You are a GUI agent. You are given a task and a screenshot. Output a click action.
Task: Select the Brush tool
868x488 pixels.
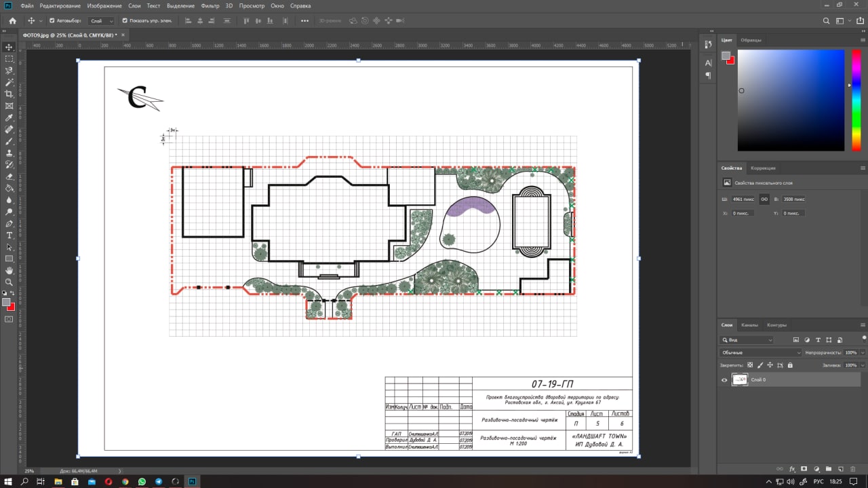pyautogui.click(x=9, y=141)
